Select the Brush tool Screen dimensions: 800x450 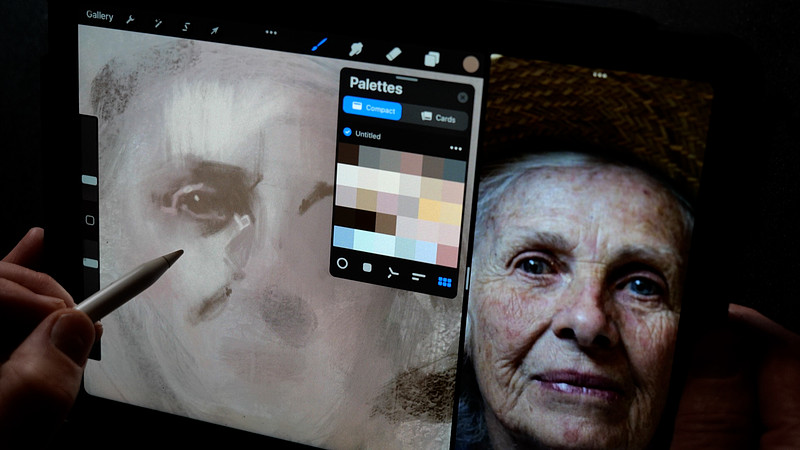click(320, 44)
